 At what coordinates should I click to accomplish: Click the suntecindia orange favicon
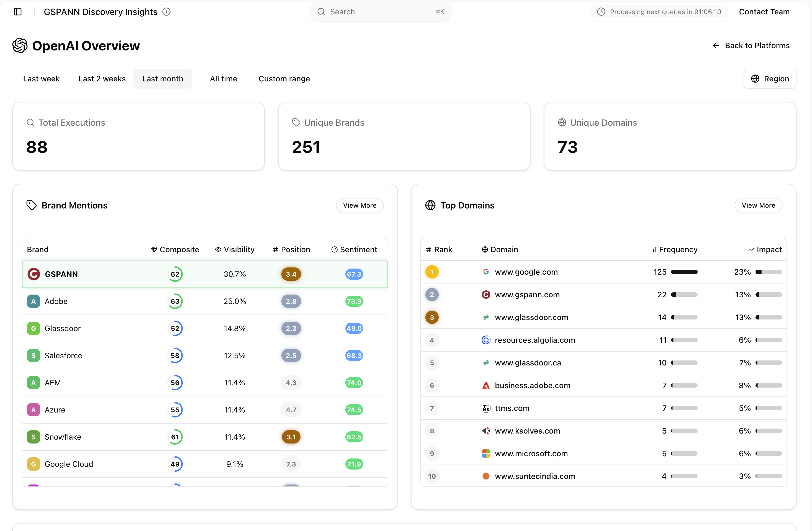coord(486,476)
